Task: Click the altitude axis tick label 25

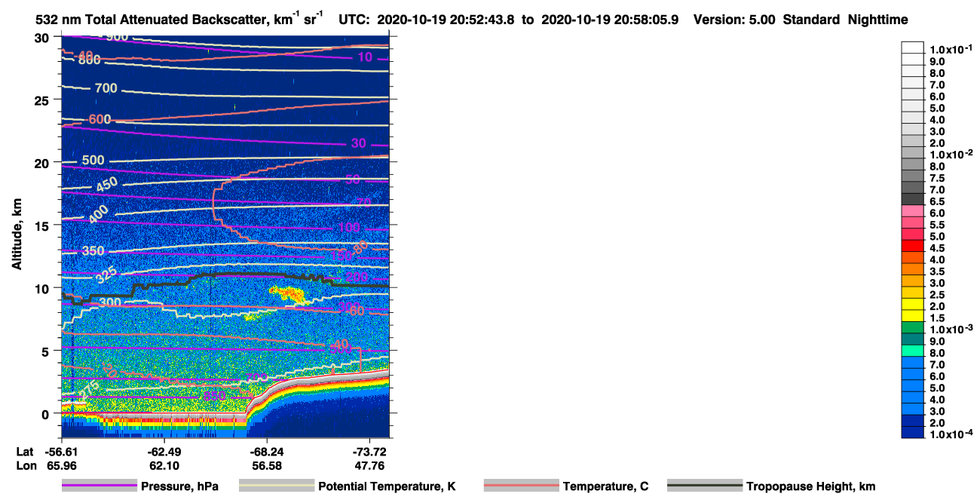Action: 44,100
